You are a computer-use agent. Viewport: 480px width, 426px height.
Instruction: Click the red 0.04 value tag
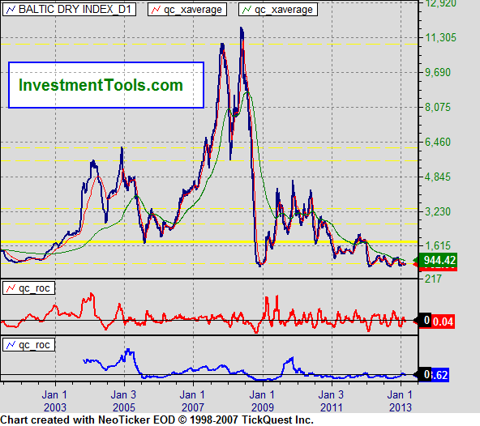443,321
